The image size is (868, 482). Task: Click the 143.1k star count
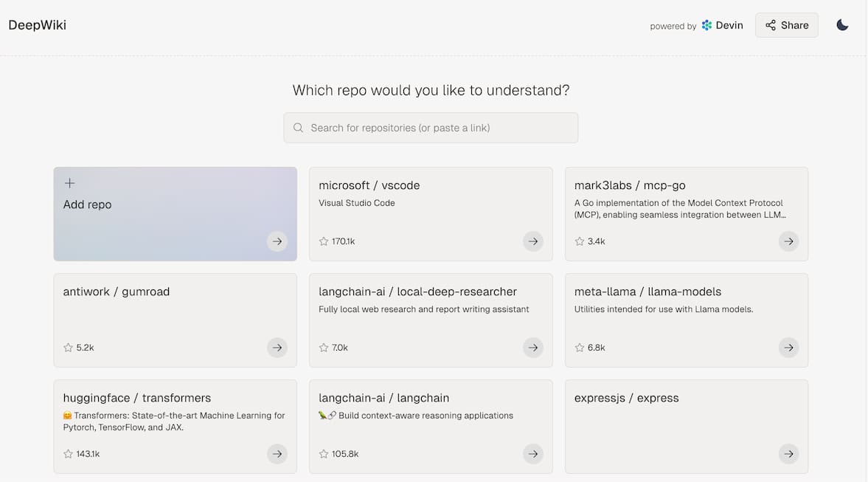(88, 454)
